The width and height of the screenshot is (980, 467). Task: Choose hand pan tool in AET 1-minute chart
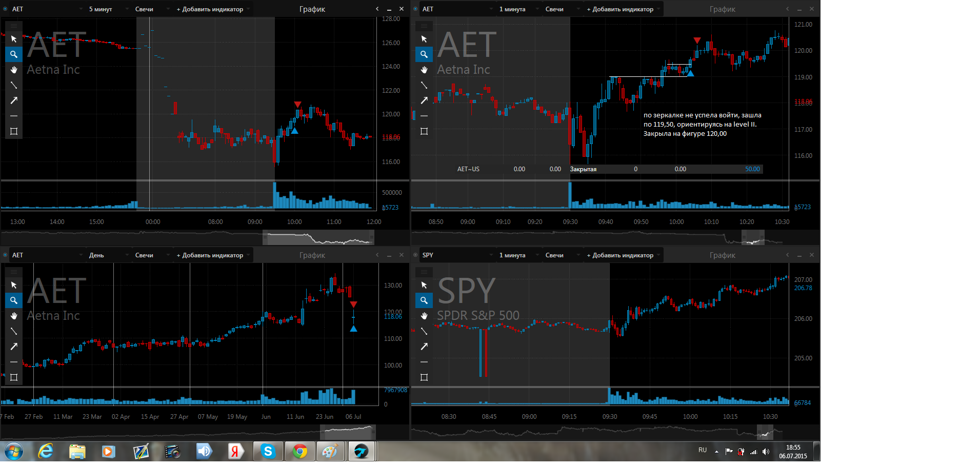coord(424,70)
